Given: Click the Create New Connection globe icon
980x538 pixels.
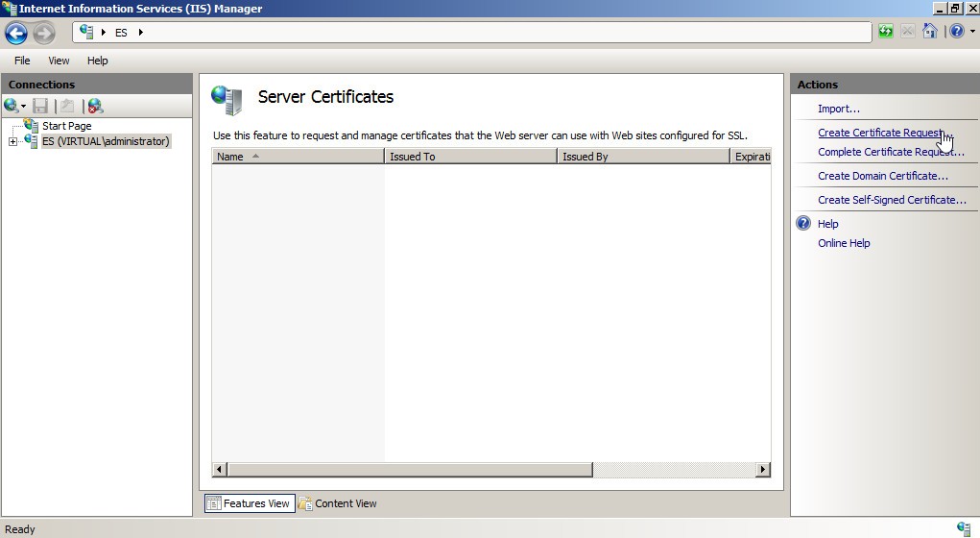Looking at the screenshot, I should tap(12, 106).
